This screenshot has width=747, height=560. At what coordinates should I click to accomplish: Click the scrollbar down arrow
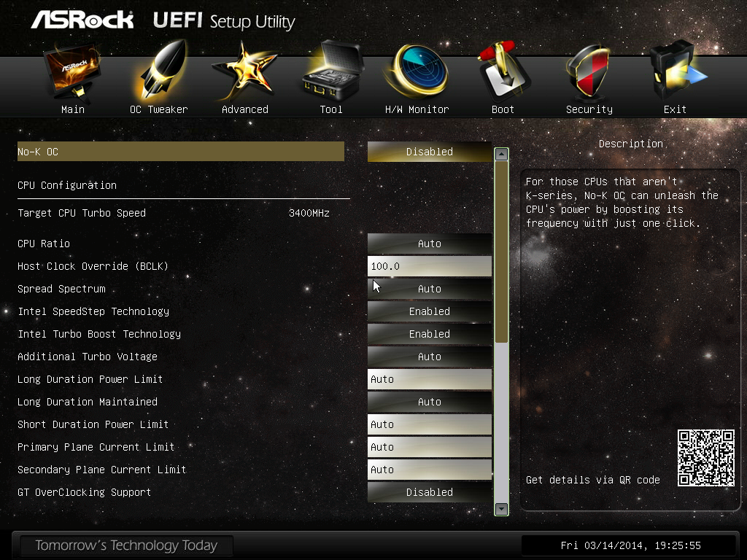(501, 508)
